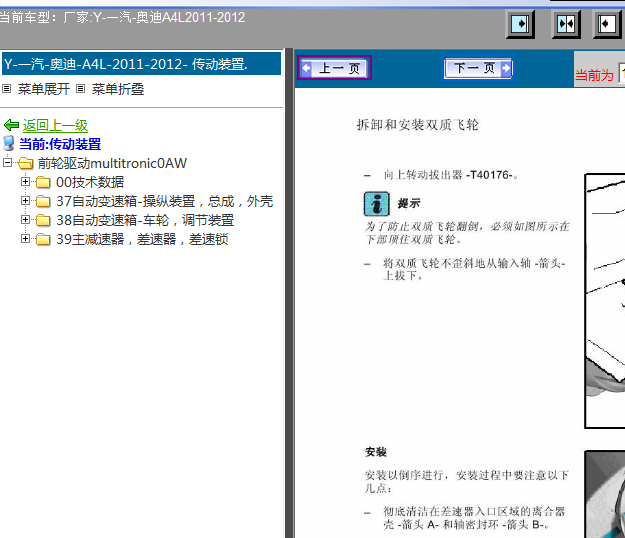Click the 向上转动拔出器 -T40176- instruction line
This screenshot has width=625, height=538.
451,175
